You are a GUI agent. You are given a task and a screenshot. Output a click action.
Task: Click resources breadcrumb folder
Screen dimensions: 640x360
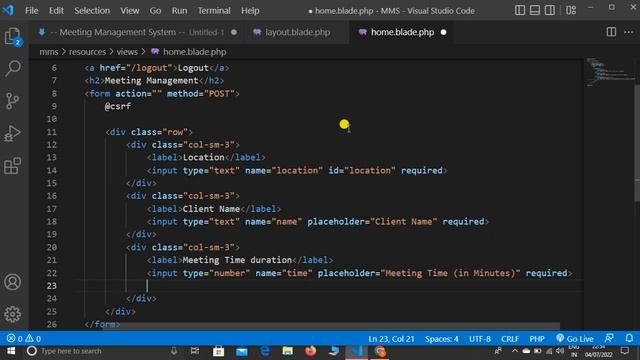pyautogui.click(x=87, y=52)
